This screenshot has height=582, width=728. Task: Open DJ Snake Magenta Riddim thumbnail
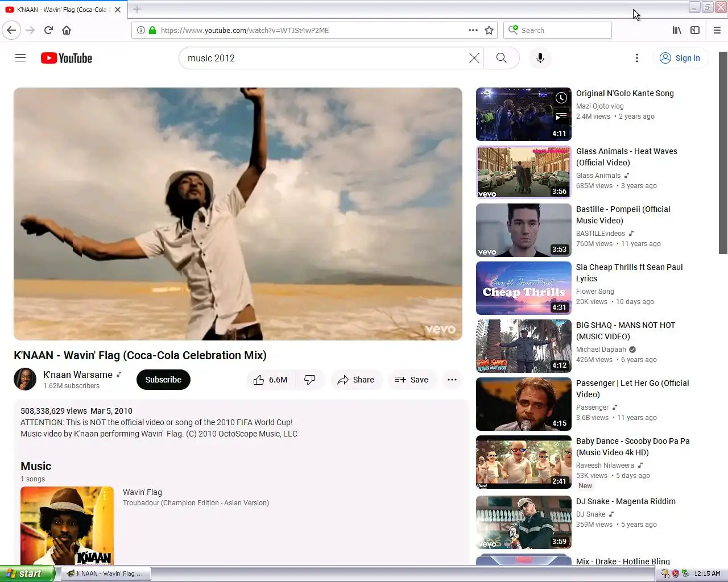(x=523, y=522)
